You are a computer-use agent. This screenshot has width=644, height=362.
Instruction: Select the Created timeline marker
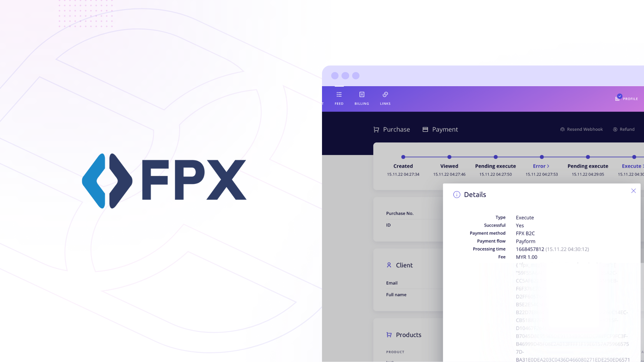[402, 157]
